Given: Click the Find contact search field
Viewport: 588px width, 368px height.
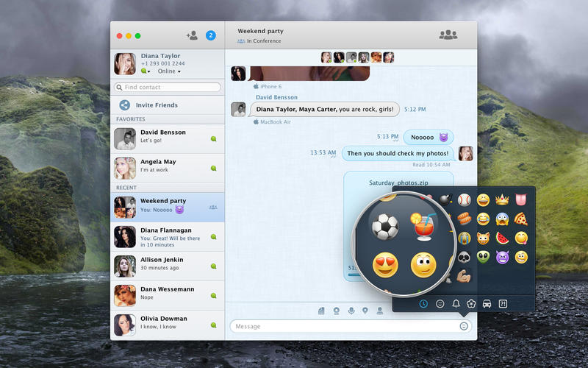Looking at the screenshot, I should (168, 88).
